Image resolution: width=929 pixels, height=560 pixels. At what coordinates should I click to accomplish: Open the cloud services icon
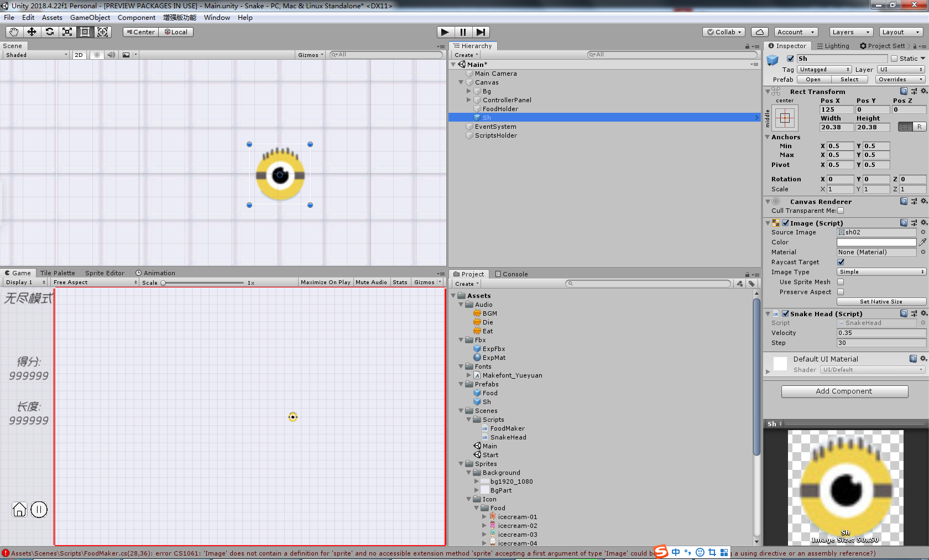pyautogui.click(x=760, y=32)
